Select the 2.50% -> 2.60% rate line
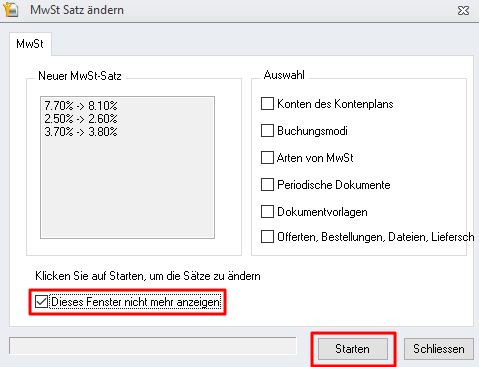This screenshot has height=367, width=479. [81, 119]
